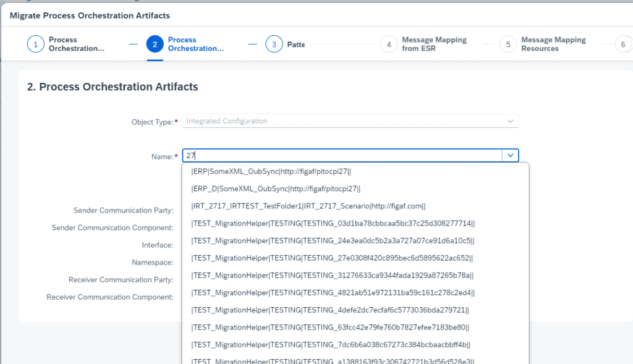Go to step 3 Patte label
633x364 pixels.
(x=296, y=44)
